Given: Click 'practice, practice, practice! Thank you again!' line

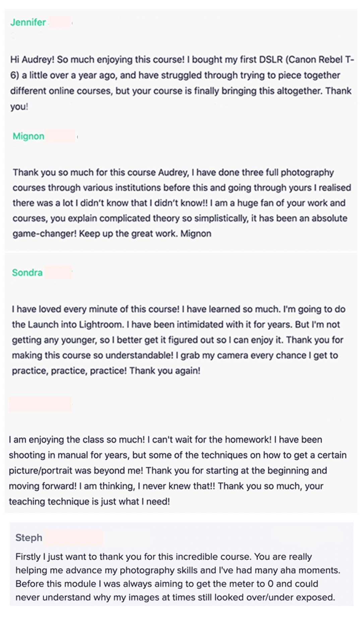Looking at the screenshot, I should click(x=106, y=371).
